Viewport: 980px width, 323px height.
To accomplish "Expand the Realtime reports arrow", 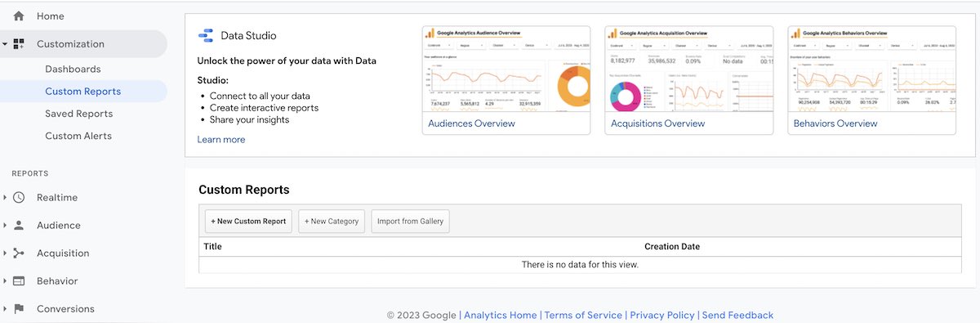I will tap(5, 198).
